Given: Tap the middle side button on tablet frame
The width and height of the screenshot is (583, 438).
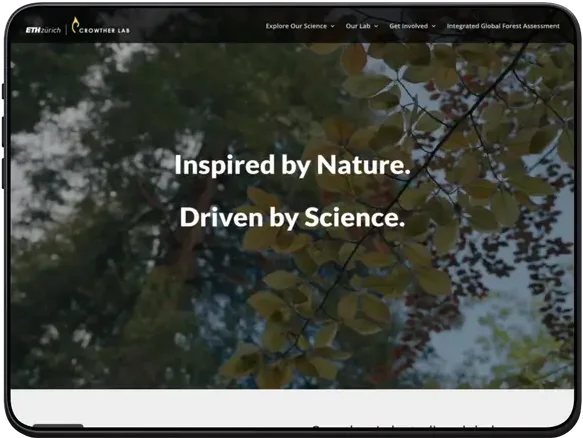Looking at the screenshot, I should click(x=3, y=132).
